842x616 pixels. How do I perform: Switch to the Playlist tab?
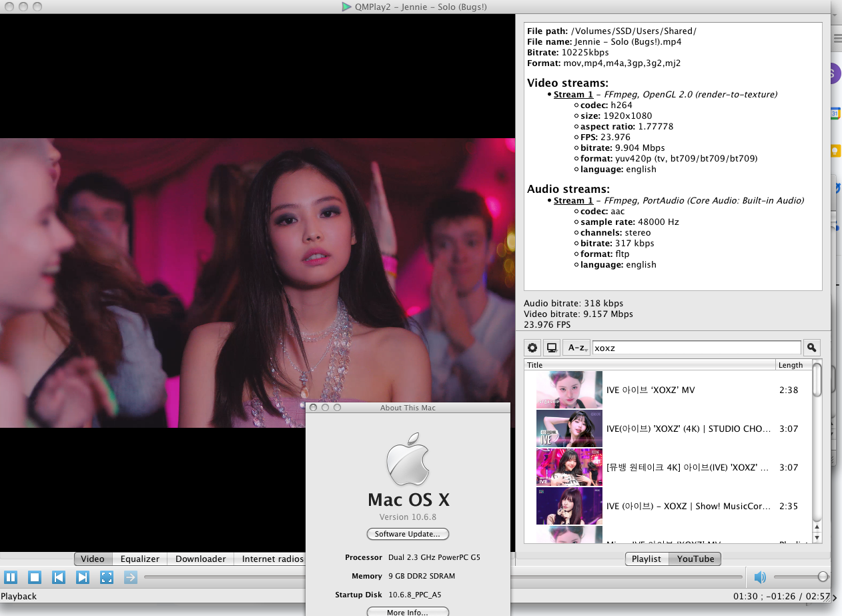click(647, 559)
